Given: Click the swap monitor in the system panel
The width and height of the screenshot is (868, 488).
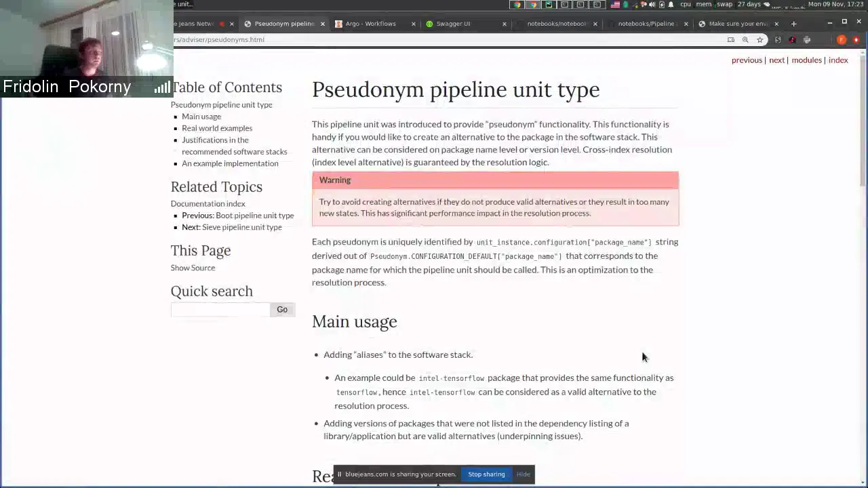Looking at the screenshot, I should [725, 5].
